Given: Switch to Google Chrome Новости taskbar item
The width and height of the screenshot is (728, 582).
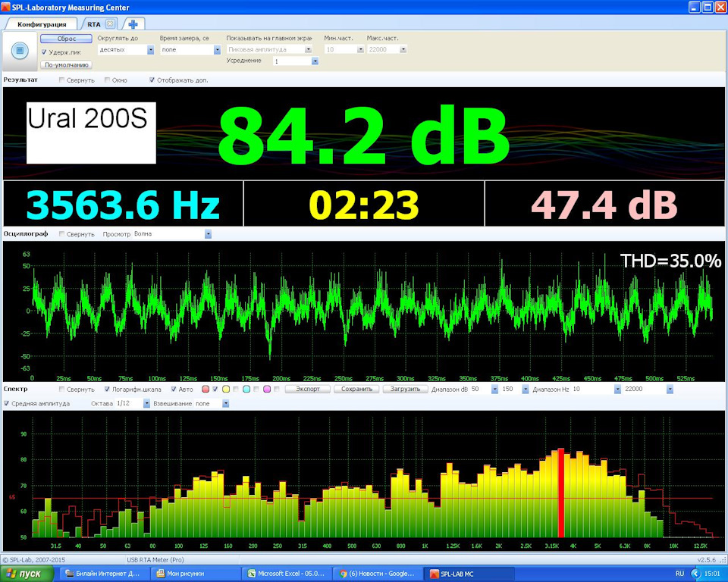Looking at the screenshot, I should click(x=378, y=574).
